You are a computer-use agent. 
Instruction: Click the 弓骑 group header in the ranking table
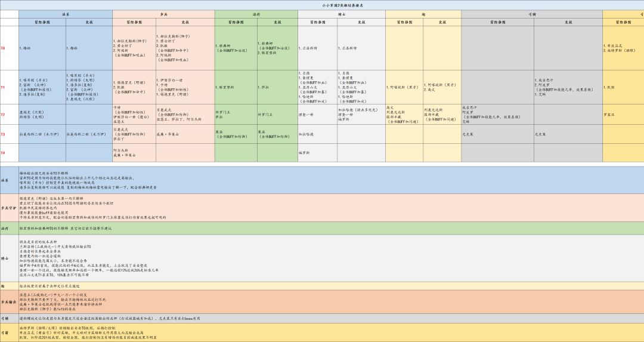pyautogui.click(x=532, y=14)
